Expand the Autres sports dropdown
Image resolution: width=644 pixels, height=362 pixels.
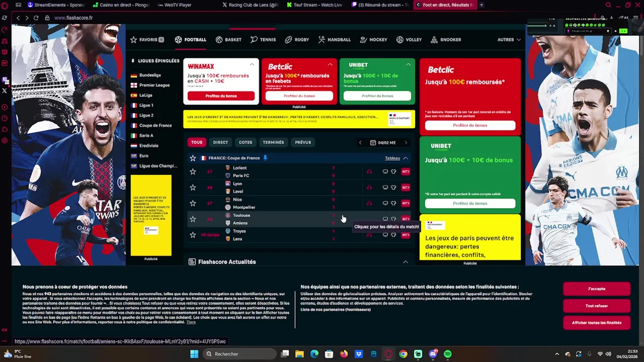click(x=509, y=40)
